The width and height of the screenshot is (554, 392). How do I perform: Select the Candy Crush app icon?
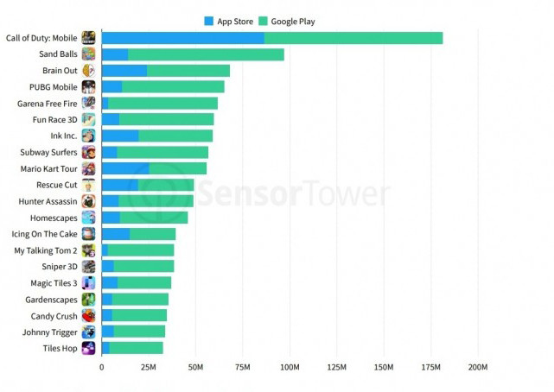click(x=88, y=316)
